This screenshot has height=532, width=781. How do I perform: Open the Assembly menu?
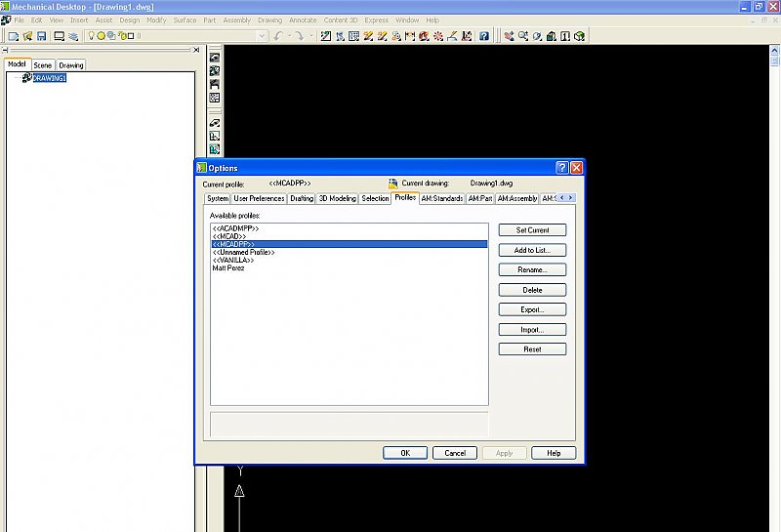(x=236, y=20)
